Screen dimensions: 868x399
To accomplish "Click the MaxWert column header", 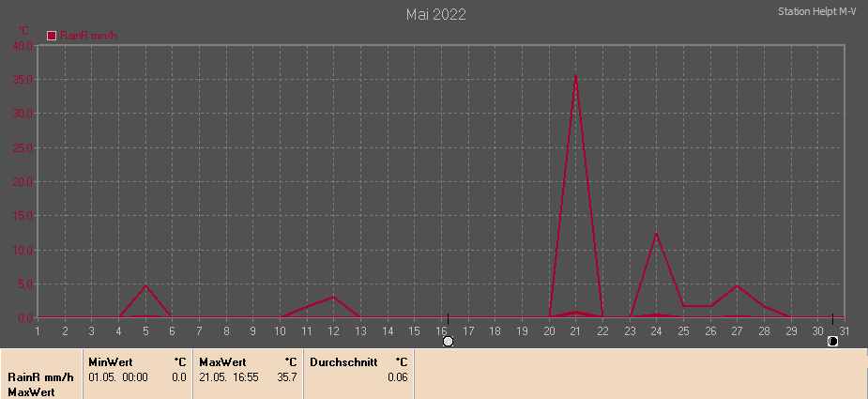I will (222, 362).
